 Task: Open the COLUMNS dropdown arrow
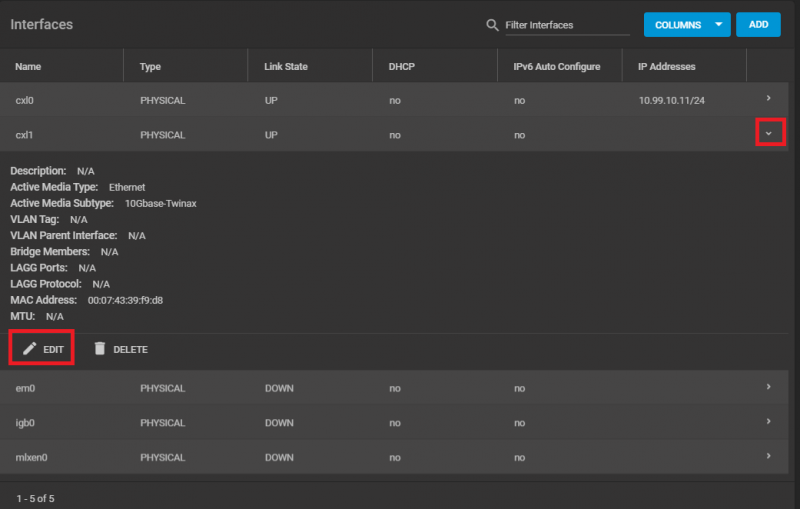(x=718, y=25)
